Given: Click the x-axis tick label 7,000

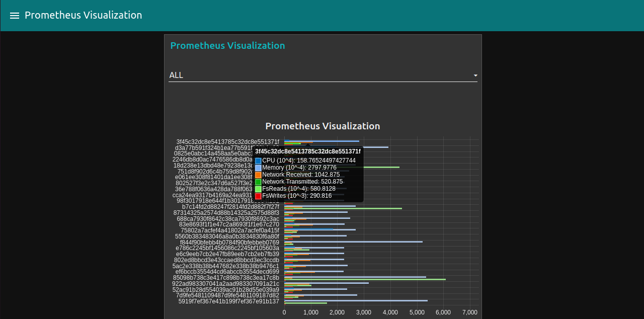Looking at the screenshot, I should [469, 312].
